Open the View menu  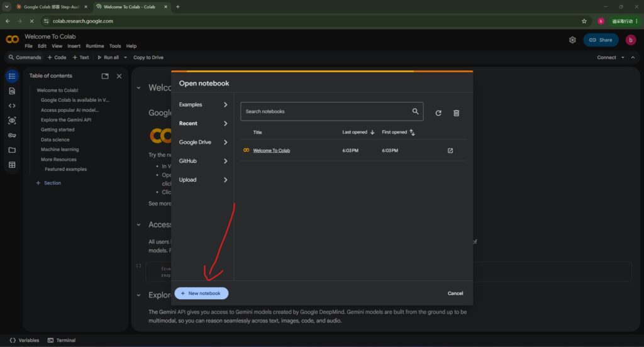pos(57,46)
